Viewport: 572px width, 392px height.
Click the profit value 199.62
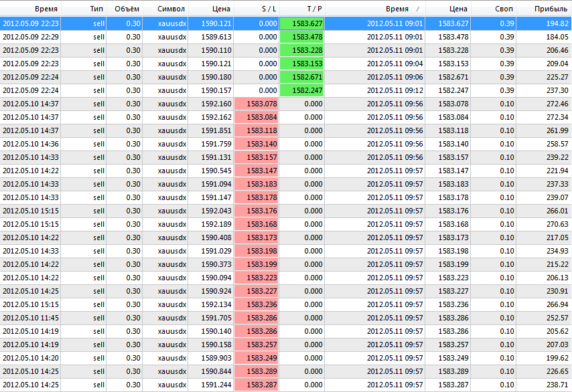(557, 358)
